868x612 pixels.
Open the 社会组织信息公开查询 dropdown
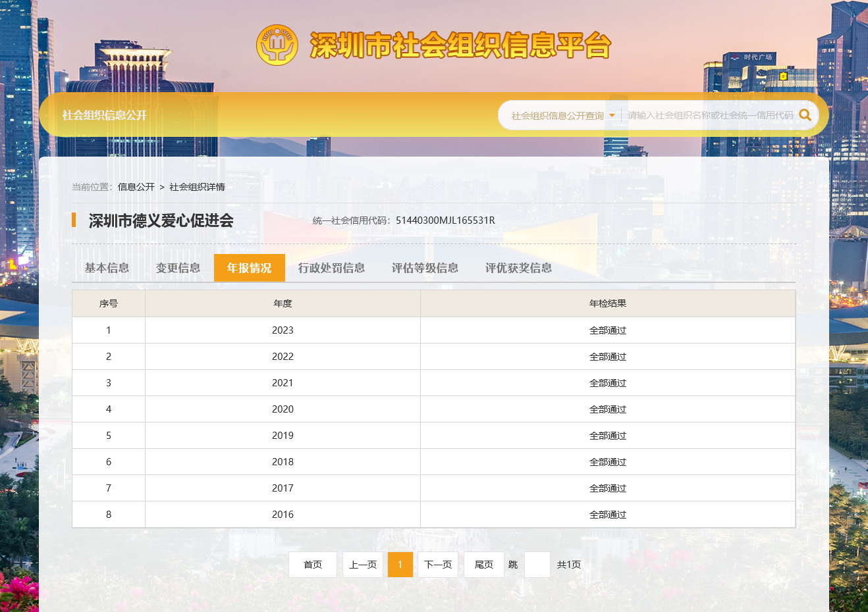coord(562,116)
